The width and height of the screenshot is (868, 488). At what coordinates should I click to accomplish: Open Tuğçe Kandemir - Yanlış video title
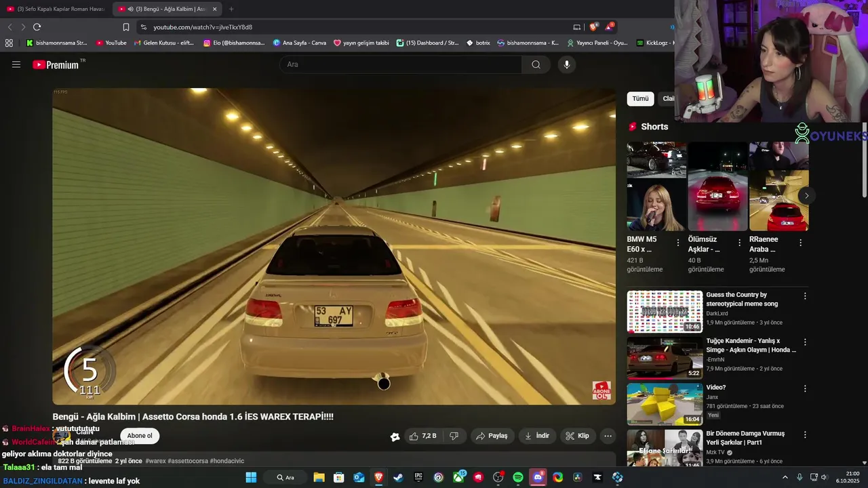pyautogui.click(x=751, y=346)
